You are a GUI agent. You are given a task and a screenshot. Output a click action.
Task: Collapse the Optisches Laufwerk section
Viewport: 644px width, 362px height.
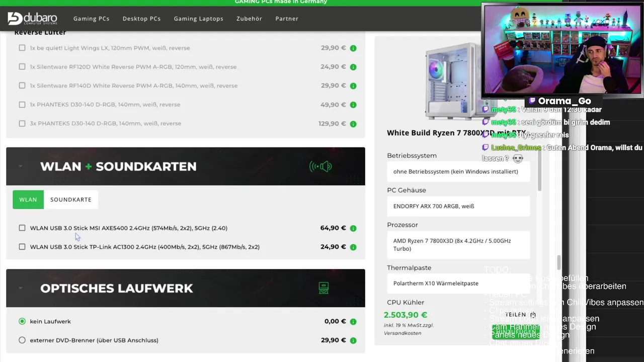[20, 288]
